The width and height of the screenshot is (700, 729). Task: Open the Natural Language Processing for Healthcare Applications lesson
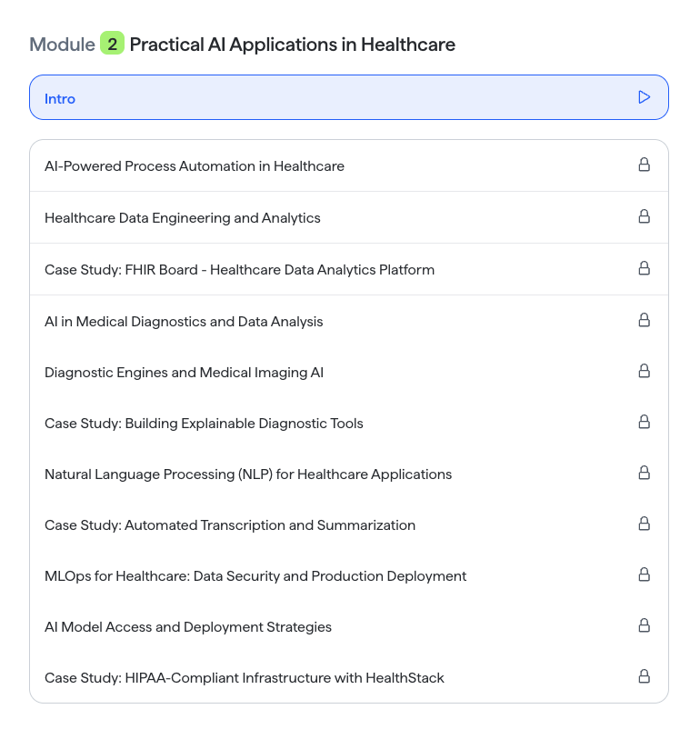(x=349, y=474)
